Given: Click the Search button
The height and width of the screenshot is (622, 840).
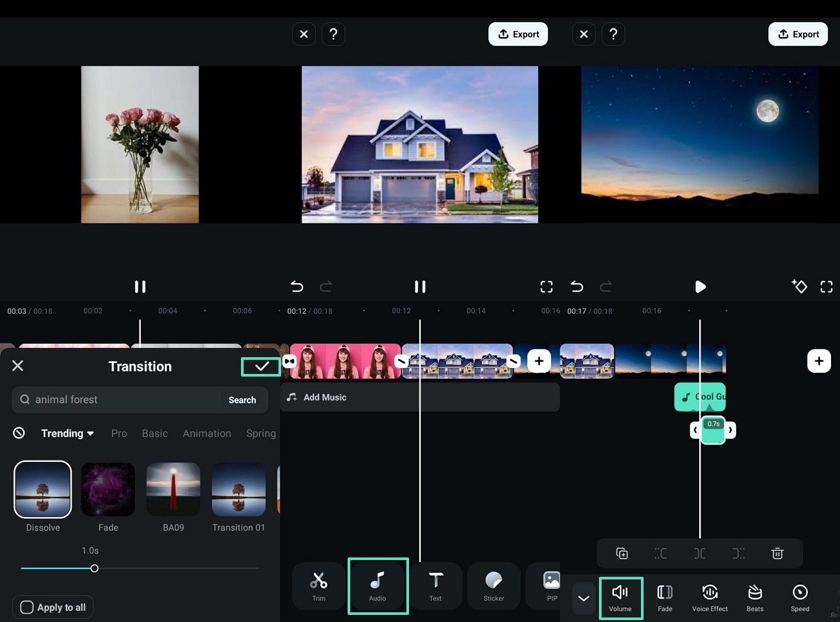Looking at the screenshot, I should (242, 400).
